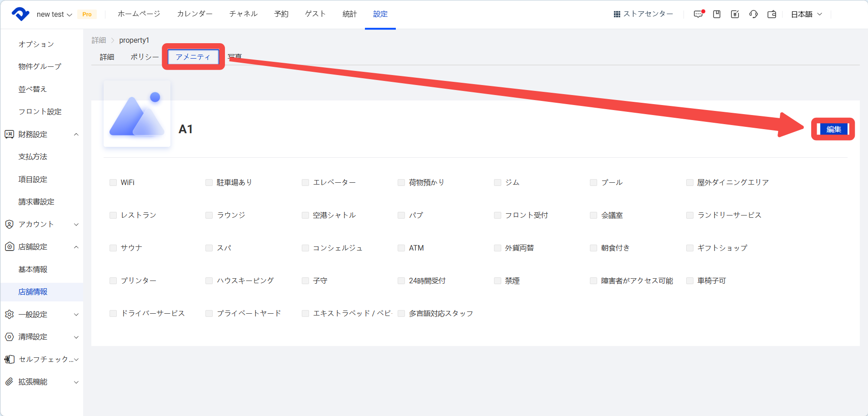The image size is (868, 416).
Task: Open the 日本語 language dropdown
Action: pos(807,14)
